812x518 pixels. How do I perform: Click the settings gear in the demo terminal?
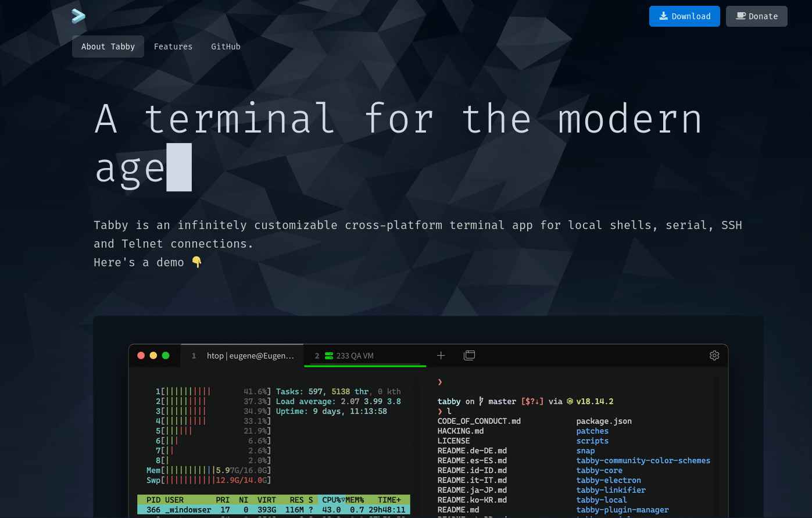714,355
